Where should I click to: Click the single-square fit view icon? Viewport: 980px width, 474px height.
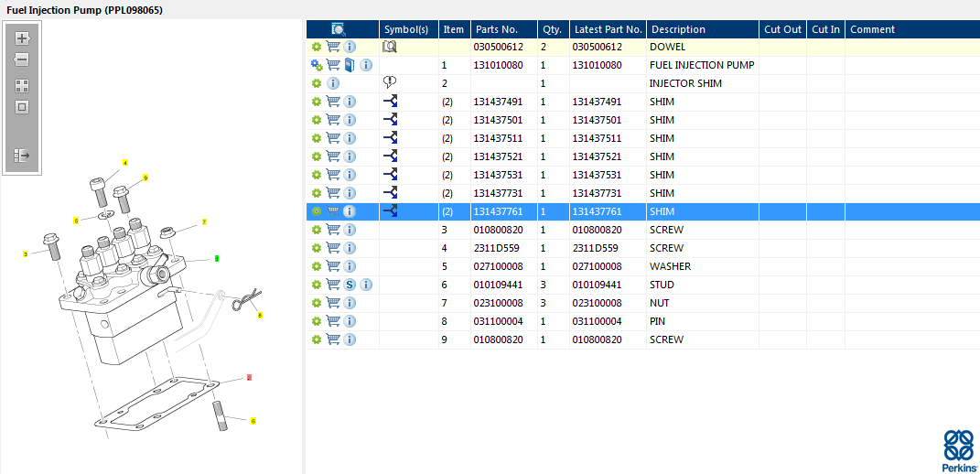(x=22, y=107)
